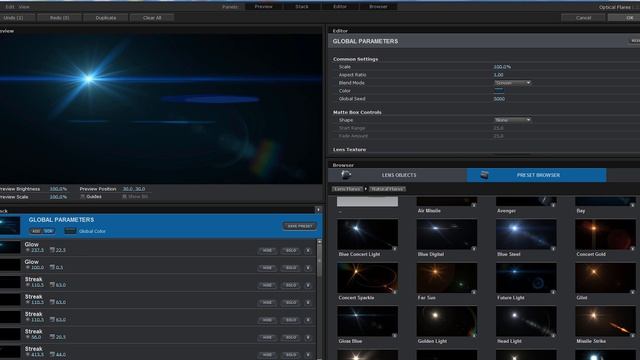
Task: Click corner icon on Far Sun preset thumbnail
Action: [473, 292]
